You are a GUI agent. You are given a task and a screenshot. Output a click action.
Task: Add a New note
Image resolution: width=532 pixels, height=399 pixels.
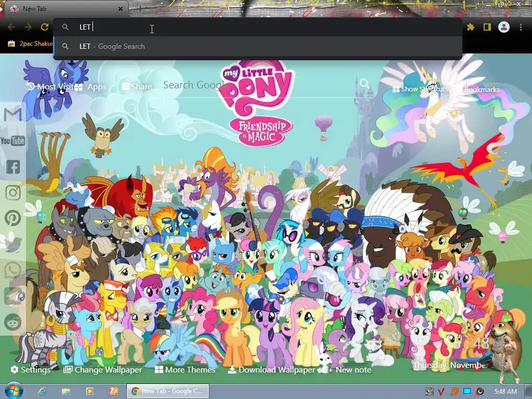point(349,369)
